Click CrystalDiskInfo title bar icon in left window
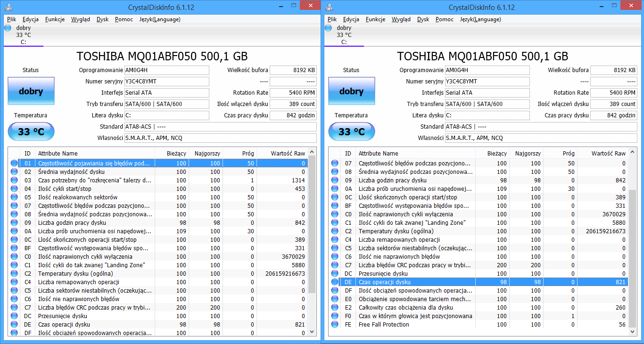Image resolution: width=644 pixels, height=344 pixels. (8, 7)
